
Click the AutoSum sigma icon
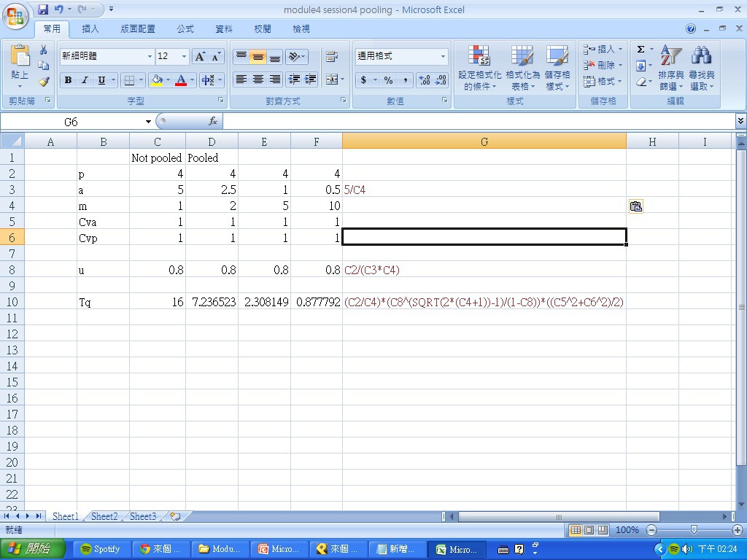click(640, 50)
